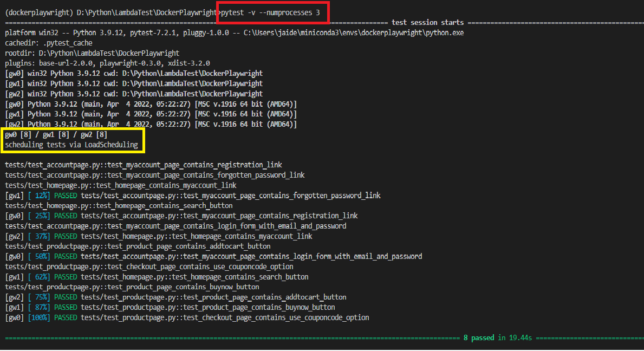Viewport: 644px width, 351px height.
Task: Click the 'platform win32 -- Python 3.9.12' line
Action: pyautogui.click(x=234, y=33)
